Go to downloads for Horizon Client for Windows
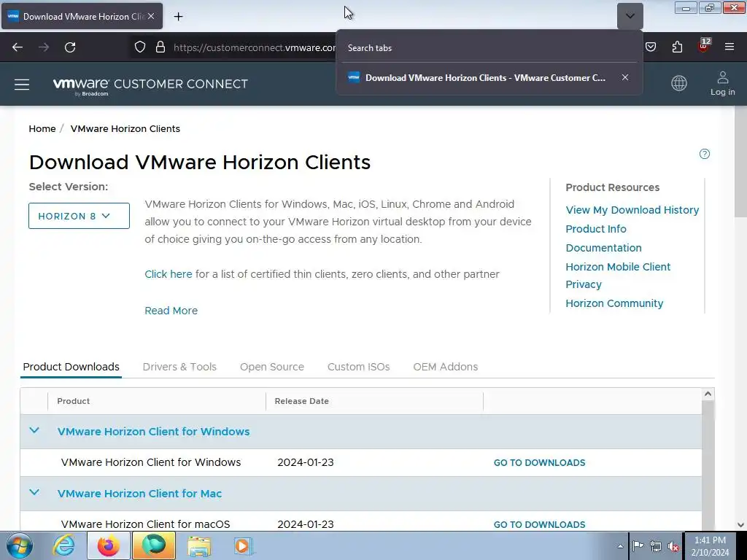Viewport: 747px width, 560px height. coord(539,463)
